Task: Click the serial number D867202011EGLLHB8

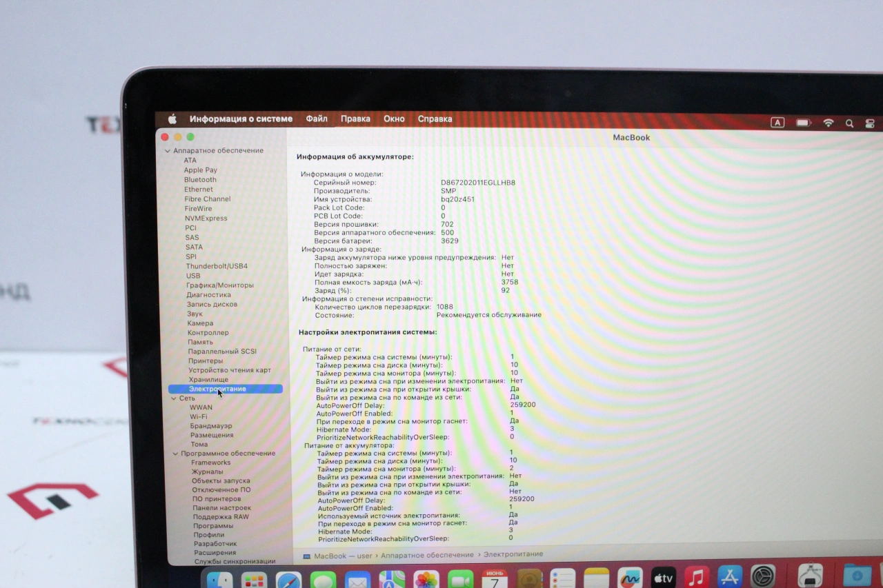Action: click(x=478, y=183)
